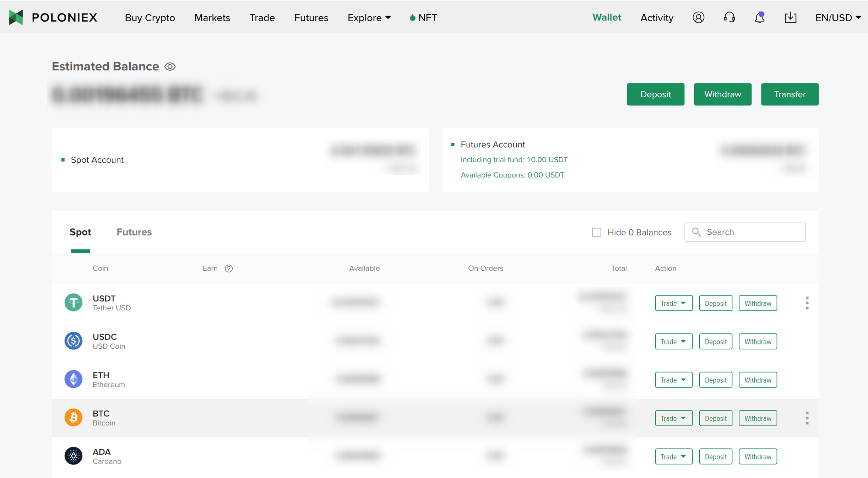
Task: Deposit BTC from its row
Action: [x=716, y=418]
